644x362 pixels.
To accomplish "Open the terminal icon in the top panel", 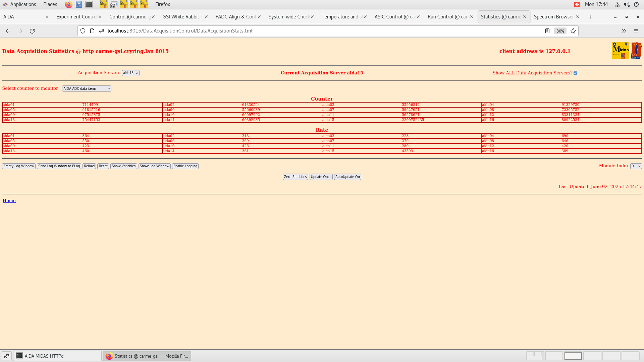I will (x=89, y=4).
